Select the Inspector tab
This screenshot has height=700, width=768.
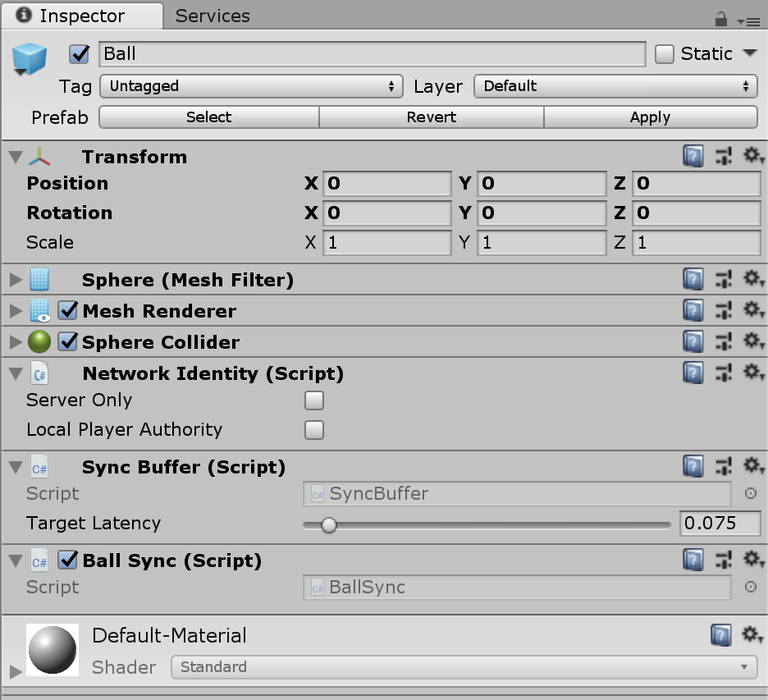coord(81,16)
